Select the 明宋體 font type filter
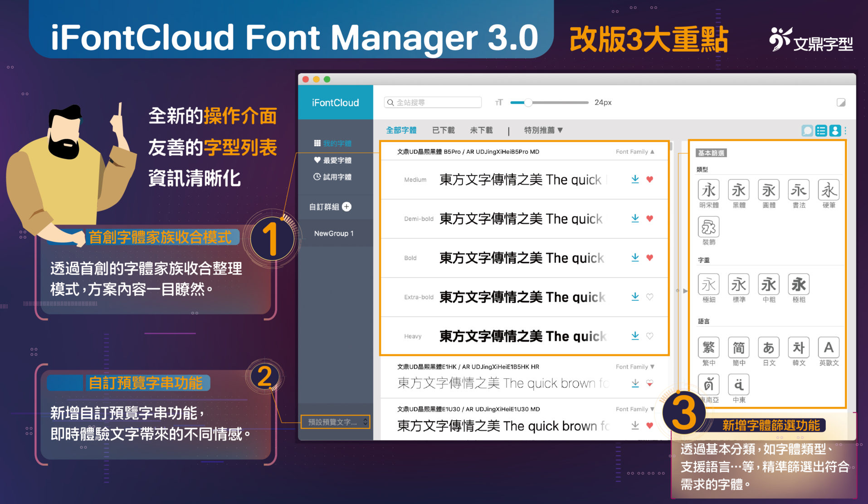Image resolution: width=868 pixels, height=504 pixels. 708,191
